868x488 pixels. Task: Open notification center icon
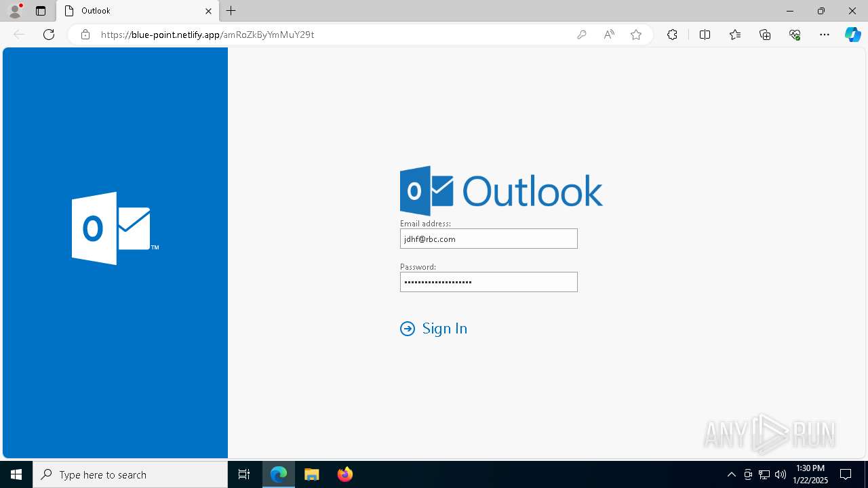846,474
